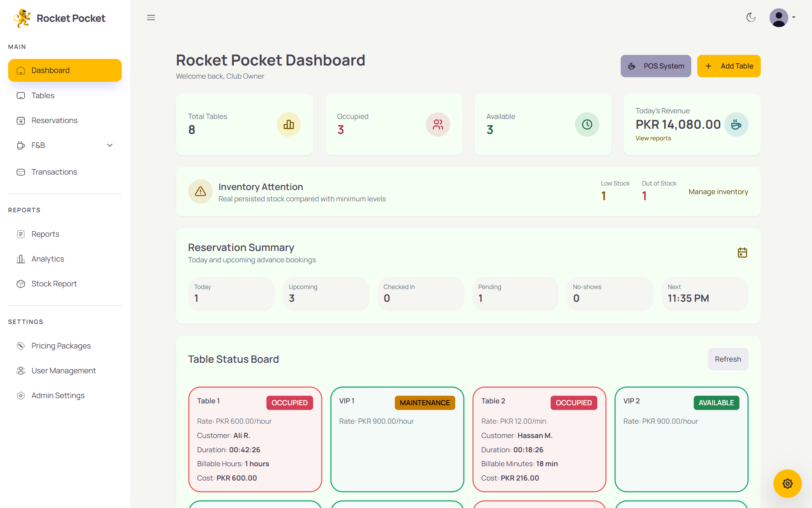Select the No-shows tile

pos(610,294)
